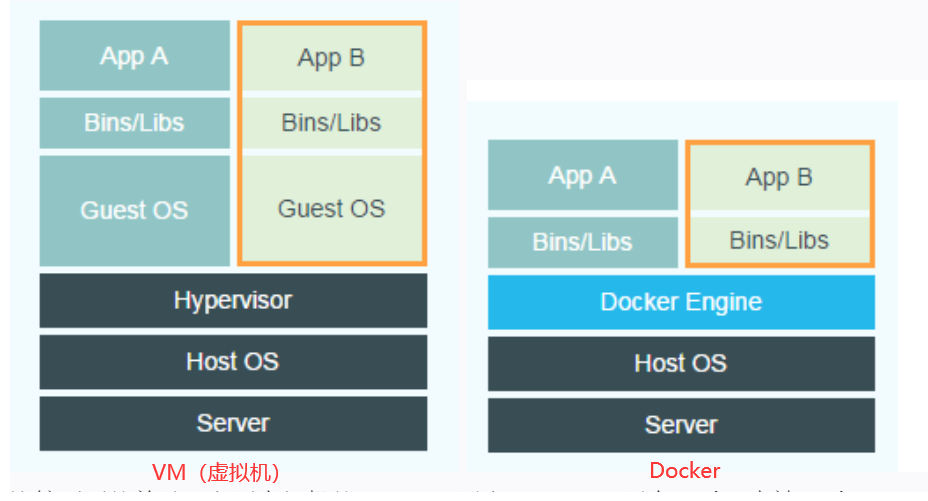
Task: Click the Hypervisor layer
Action: tap(233, 300)
